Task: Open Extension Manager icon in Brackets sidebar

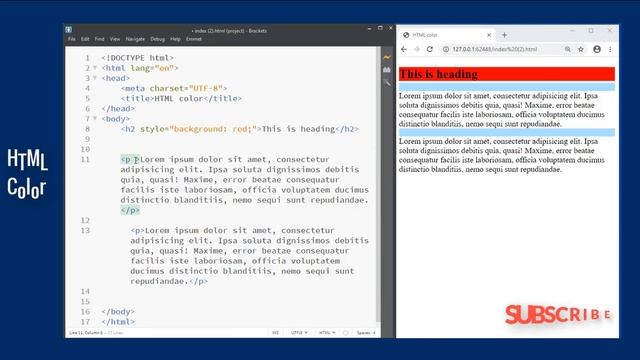Action: point(387,70)
